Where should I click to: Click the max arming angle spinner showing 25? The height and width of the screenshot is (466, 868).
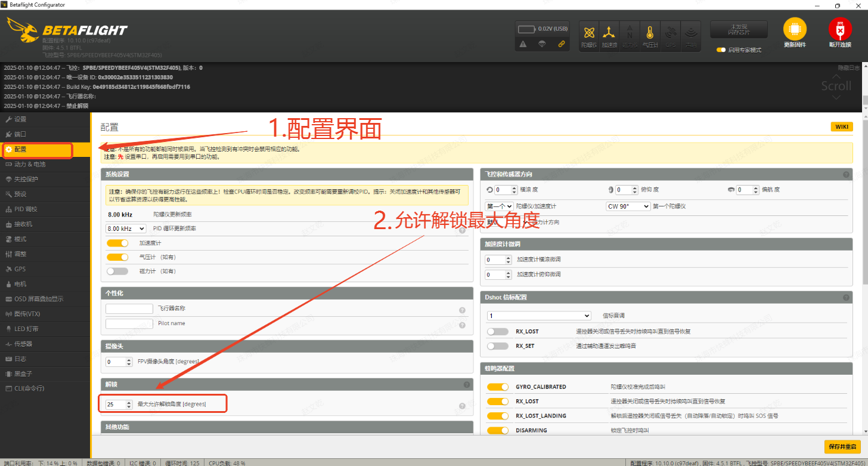tap(119, 404)
